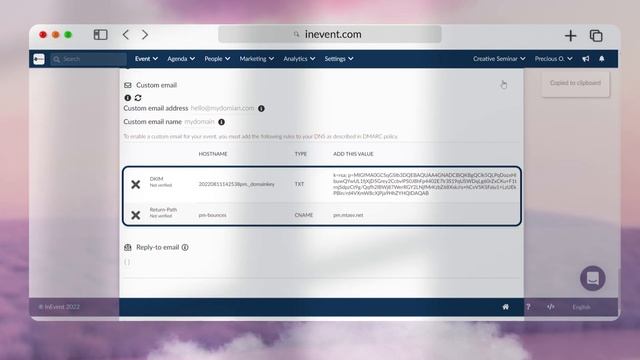Open a new tab with plus icon
This screenshot has width=640, height=360.
click(570, 36)
